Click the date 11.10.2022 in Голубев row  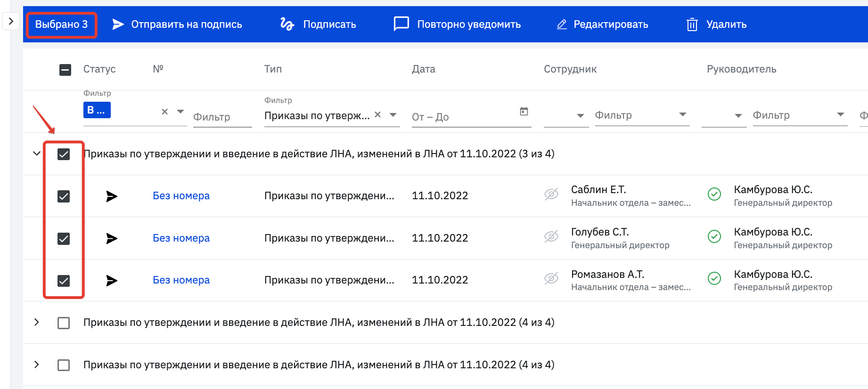[440, 238]
